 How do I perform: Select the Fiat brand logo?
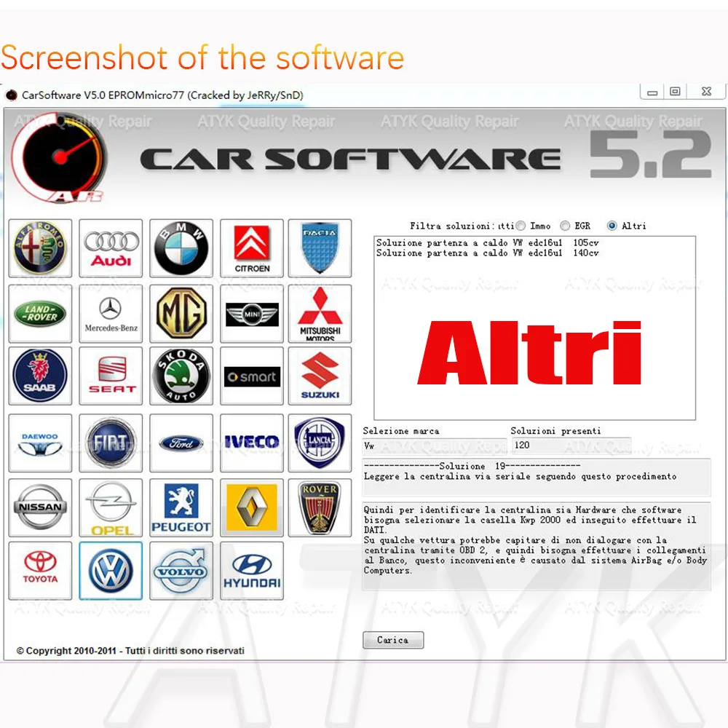111,443
